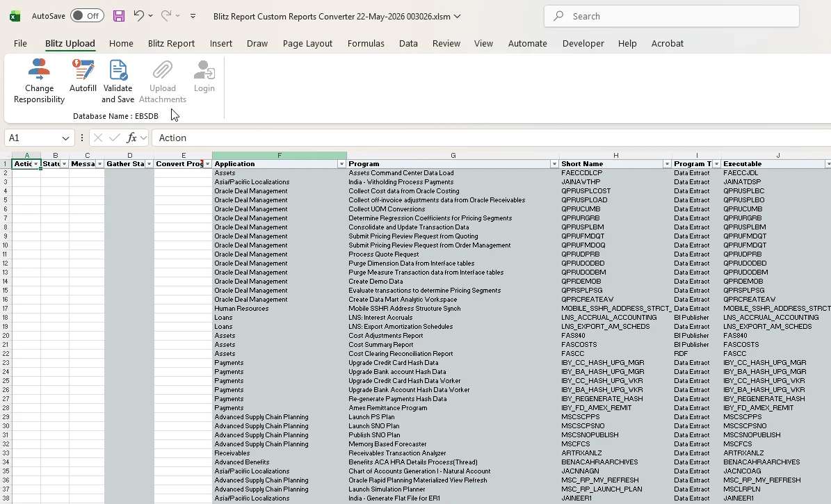
Task: Select 'Receivables Transaction Analyzer' cell
Action: [453, 453]
